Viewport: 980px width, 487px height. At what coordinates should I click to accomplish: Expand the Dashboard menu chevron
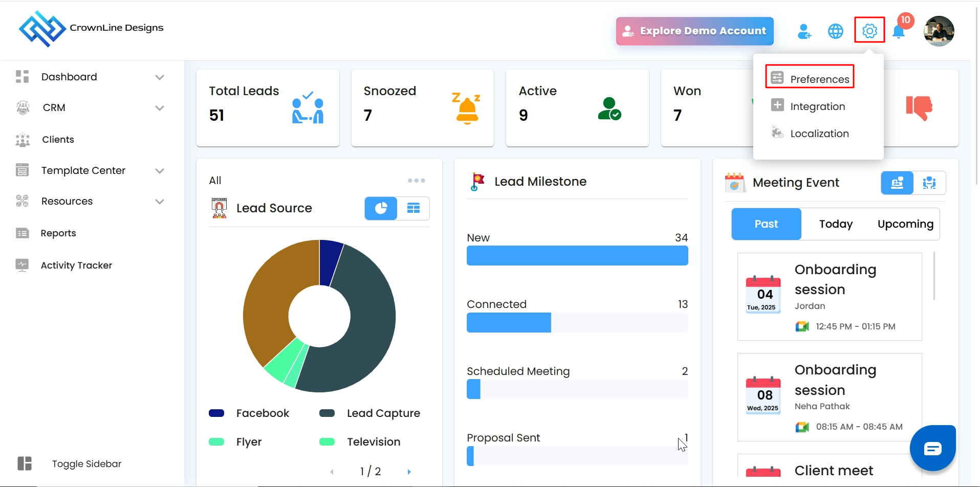(160, 77)
